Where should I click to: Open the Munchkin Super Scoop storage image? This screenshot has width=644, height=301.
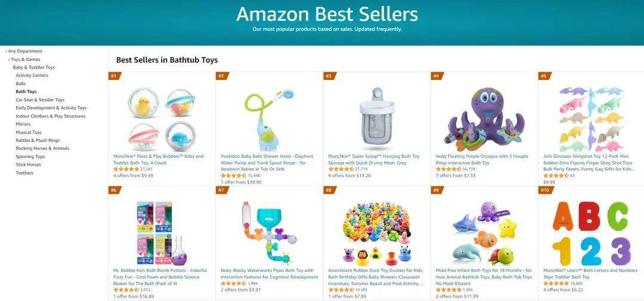[x=377, y=119]
